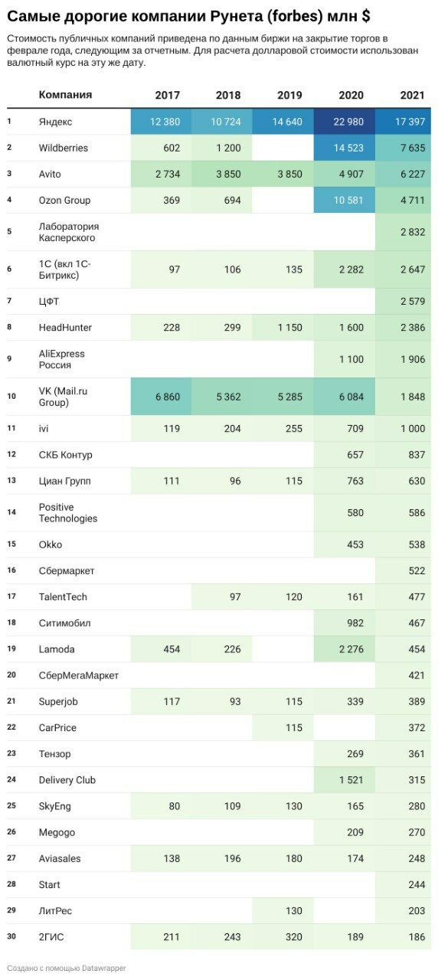This screenshot has width=438, height=980.
Task: Select the ivi 2021 value 1 000
Action: 412,429
